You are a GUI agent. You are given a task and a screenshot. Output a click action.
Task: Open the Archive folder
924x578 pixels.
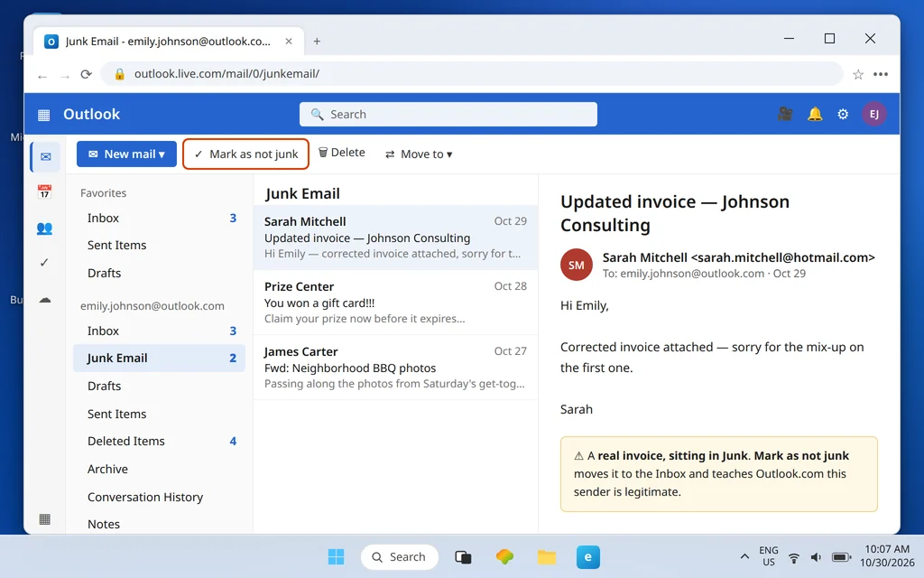coord(159,469)
